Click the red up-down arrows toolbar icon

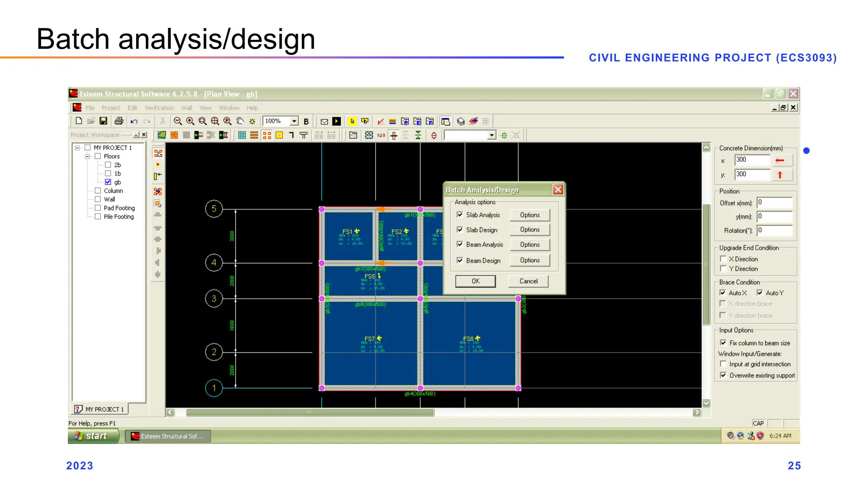(434, 135)
